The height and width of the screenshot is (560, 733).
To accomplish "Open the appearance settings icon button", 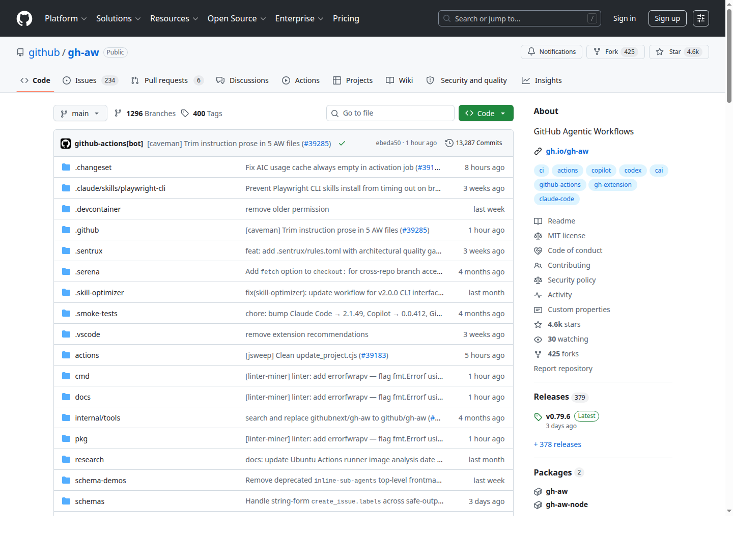I will tap(701, 18).
